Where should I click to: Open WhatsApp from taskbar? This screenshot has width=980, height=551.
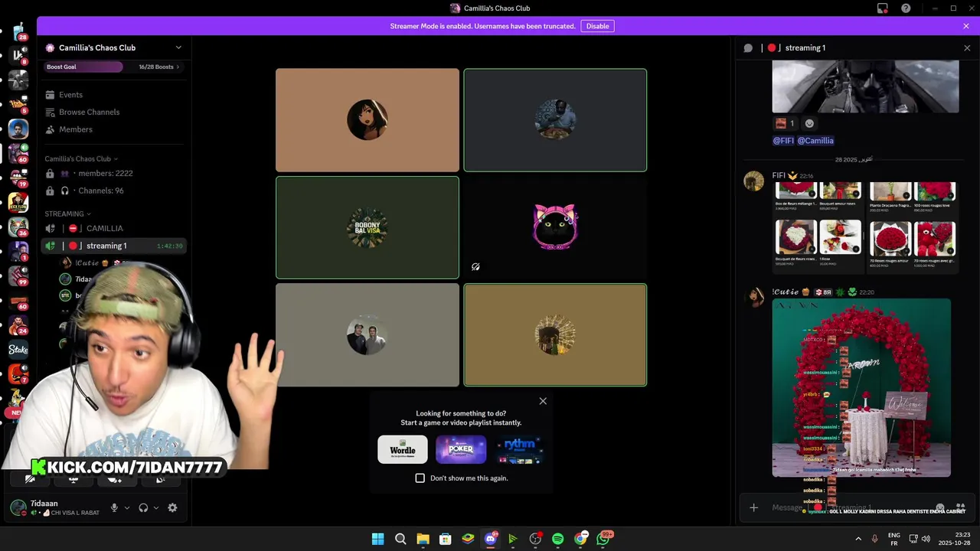tap(603, 539)
